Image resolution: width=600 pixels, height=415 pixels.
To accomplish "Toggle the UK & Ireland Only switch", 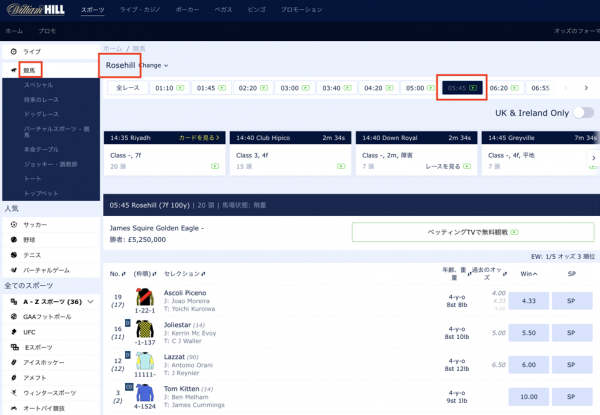I will coord(584,113).
